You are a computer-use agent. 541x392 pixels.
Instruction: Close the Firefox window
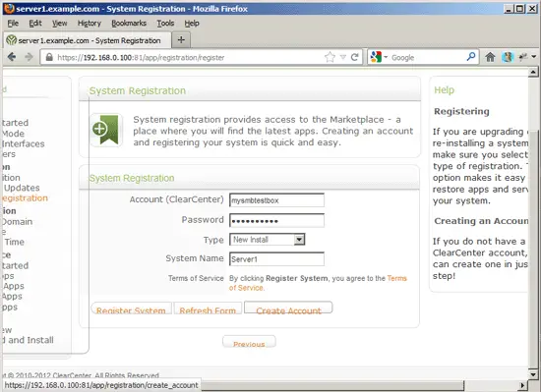click(x=532, y=9)
